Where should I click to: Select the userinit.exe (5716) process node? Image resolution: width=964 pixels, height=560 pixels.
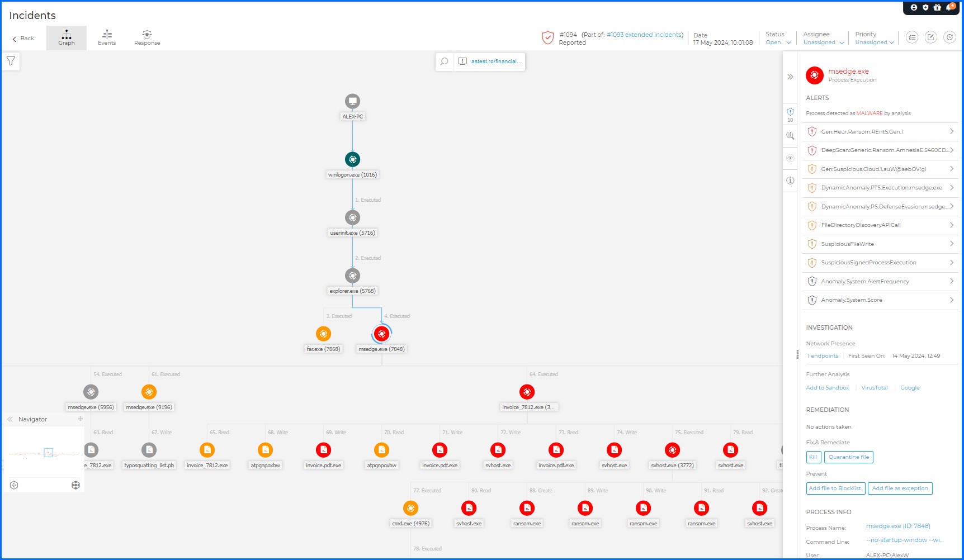click(x=352, y=217)
